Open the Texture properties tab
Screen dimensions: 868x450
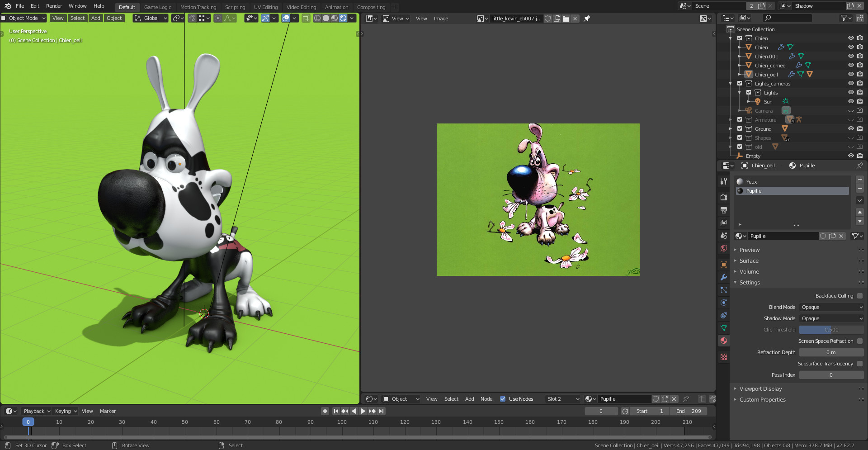[x=724, y=357]
